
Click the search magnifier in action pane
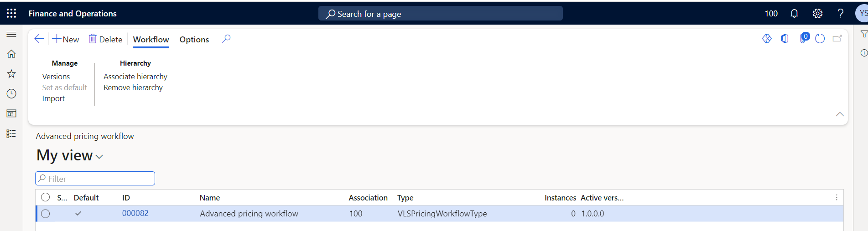tap(226, 39)
